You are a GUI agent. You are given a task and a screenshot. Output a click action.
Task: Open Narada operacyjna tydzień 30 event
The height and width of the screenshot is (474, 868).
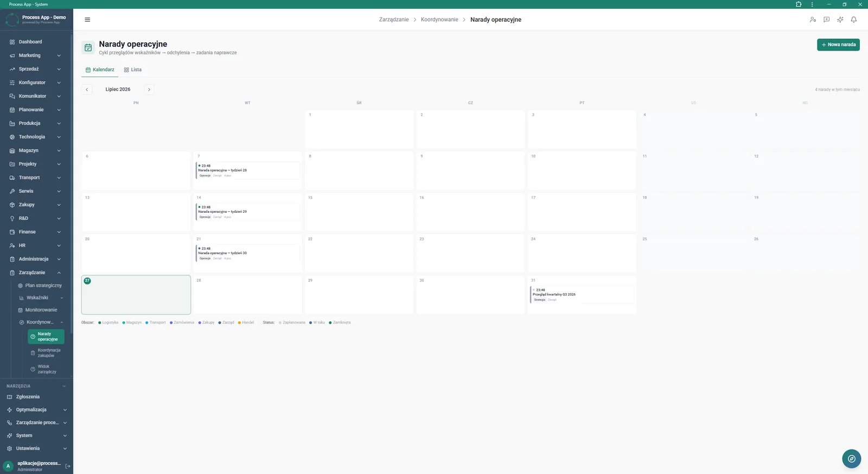coord(247,253)
